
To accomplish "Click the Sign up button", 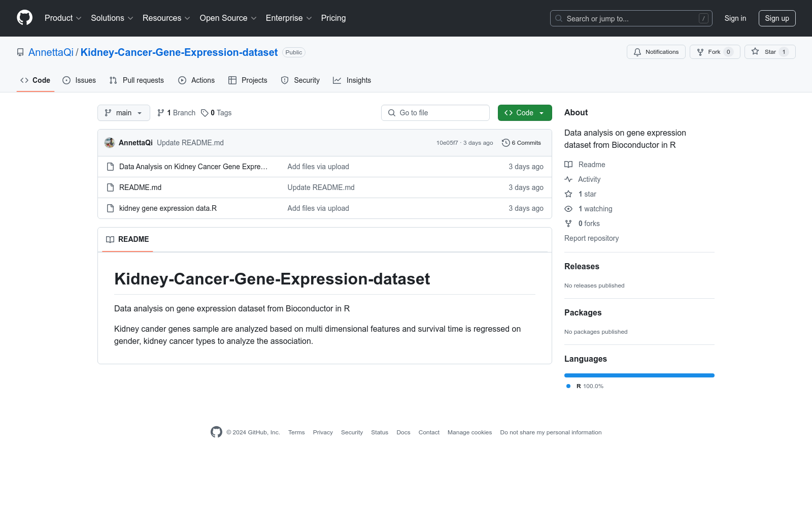I will point(777,18).
